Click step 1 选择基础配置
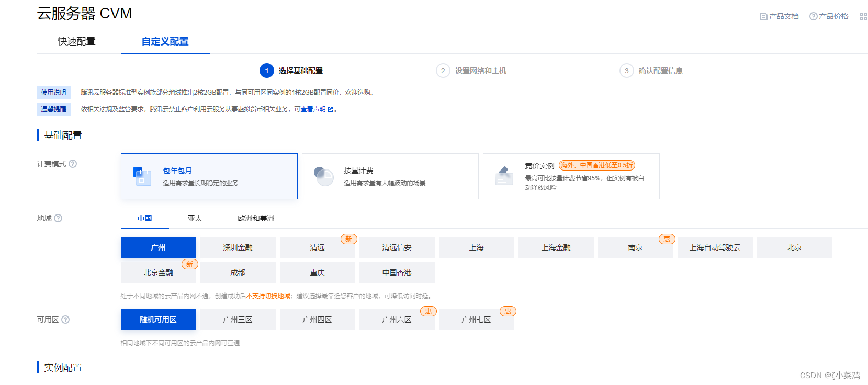Viewport: 868px width, 385px height. click(x=291, y=71)
